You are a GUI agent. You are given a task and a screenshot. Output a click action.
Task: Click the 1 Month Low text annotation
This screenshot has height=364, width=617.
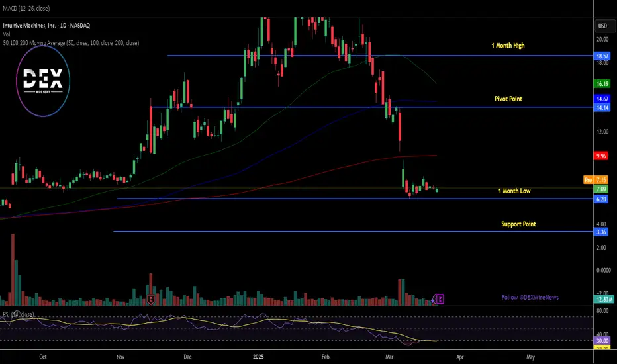click(514, 191)
